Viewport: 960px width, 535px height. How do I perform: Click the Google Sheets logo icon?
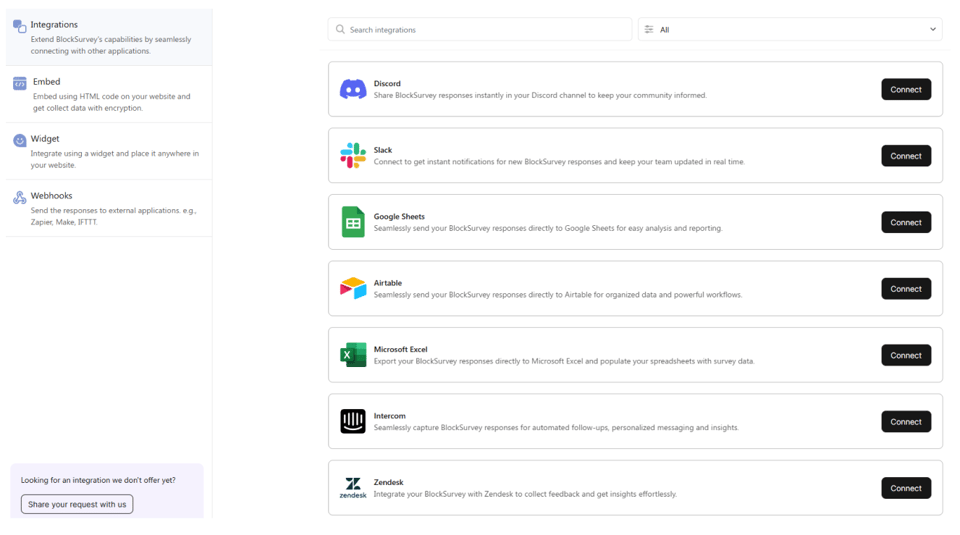(x=353, y=222)
